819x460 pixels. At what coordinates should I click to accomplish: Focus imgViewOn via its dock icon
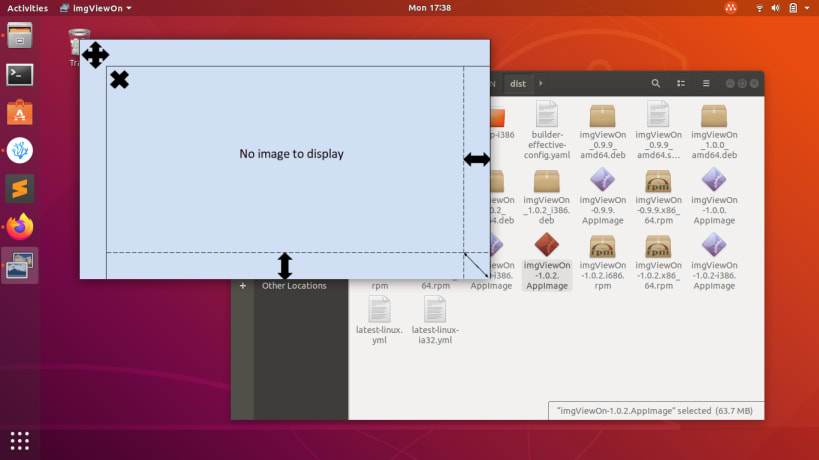pos(19,265)
